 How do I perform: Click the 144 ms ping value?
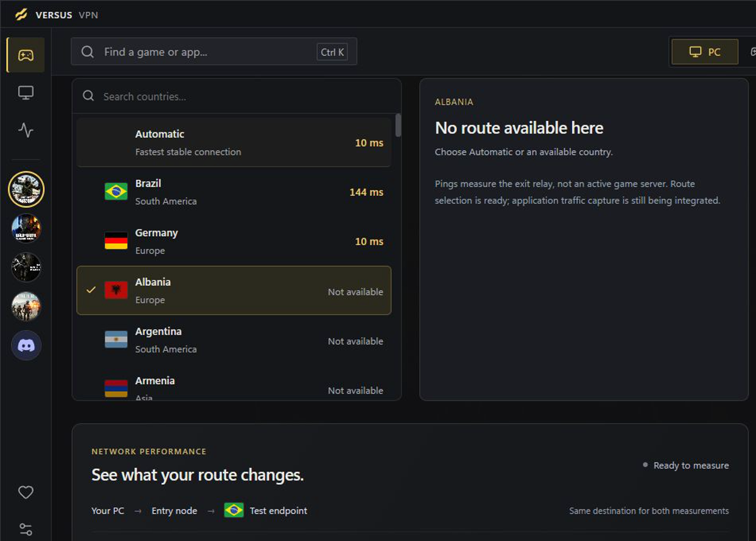(x=367, y=192)
